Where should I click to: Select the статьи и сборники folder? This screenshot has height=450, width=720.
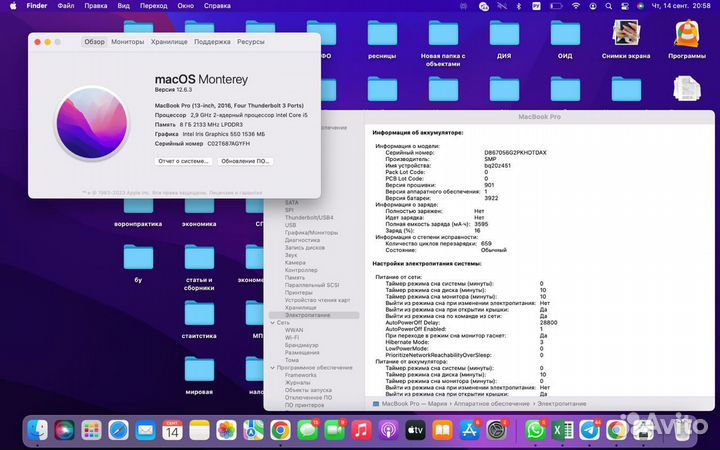[x=199, y=267]
